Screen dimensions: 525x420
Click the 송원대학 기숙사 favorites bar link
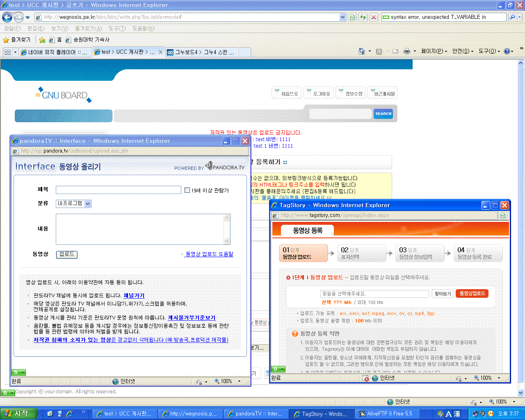click(88, 40)
